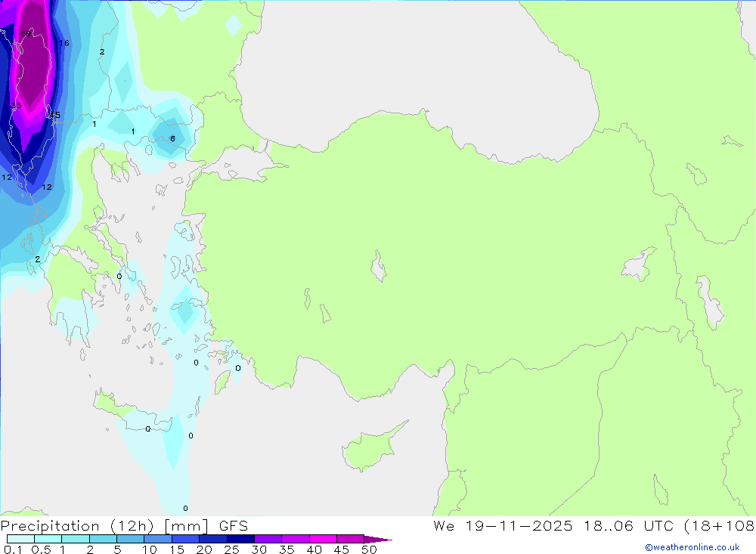Image resolution: width=756 pixels, height=554 pixels.
Task: Pick the 20–25 mm dark blue legend swatch
Action: tap(212, 539)
